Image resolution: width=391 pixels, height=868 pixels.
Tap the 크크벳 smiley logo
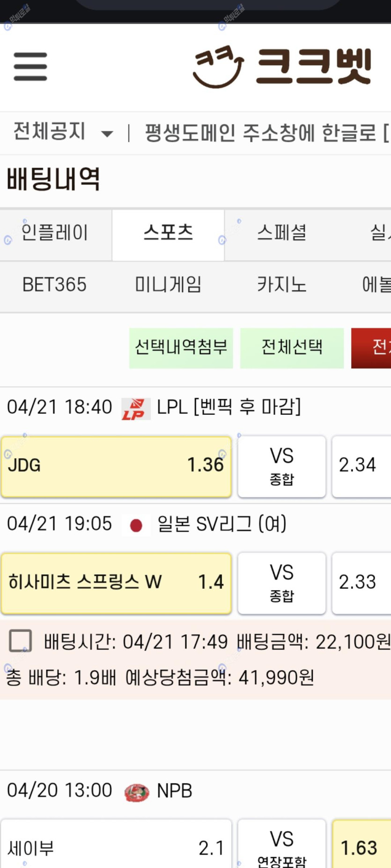click(x=218, y=66)
